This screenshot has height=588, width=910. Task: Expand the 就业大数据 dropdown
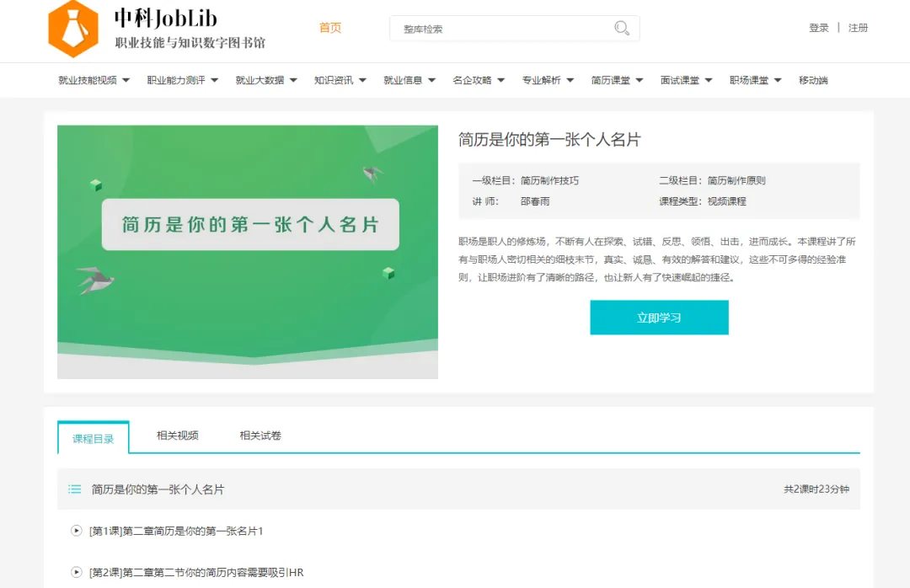tap(266, 81)
